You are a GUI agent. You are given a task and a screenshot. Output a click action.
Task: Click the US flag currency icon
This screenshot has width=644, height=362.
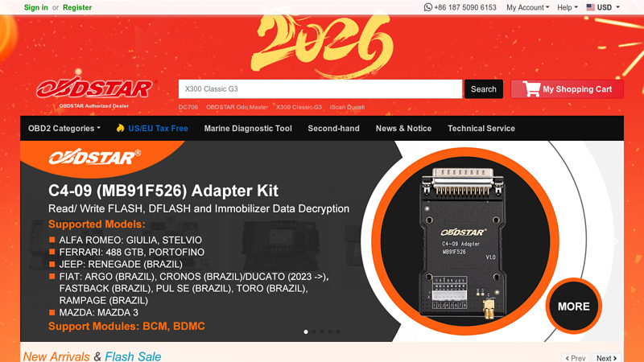click(x=591, y=7)
